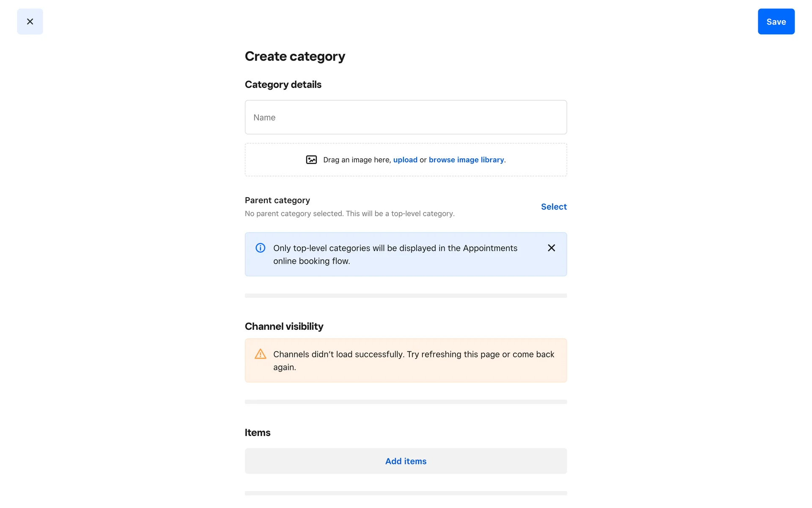Click the Category details heading
Viewport: 812px width, 508px height.
283,85
